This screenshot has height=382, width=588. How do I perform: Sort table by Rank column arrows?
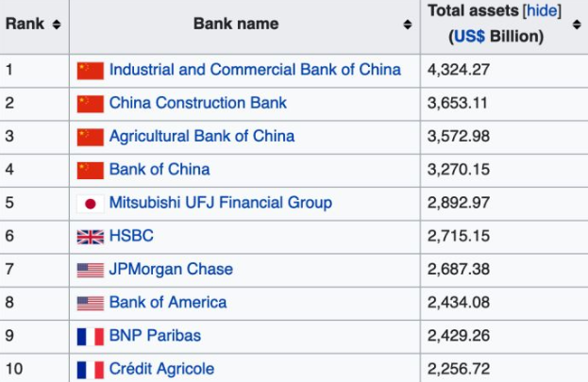point(56,24)
